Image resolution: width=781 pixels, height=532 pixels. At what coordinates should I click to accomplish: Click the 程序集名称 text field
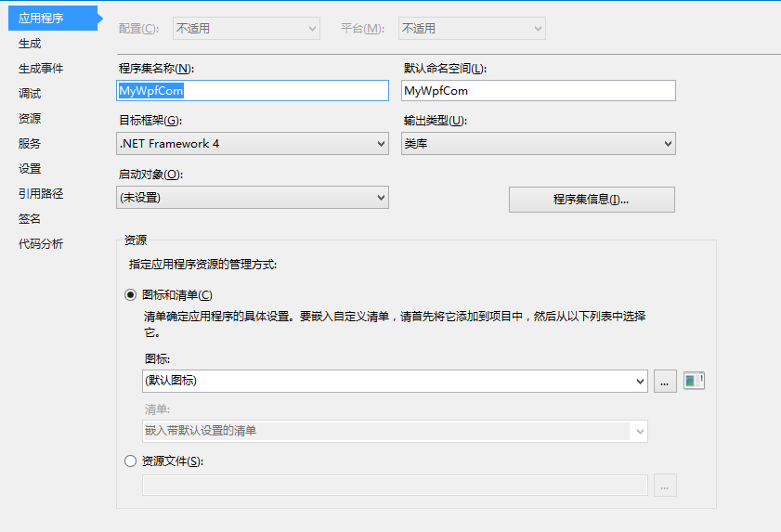tap(252, 91)
